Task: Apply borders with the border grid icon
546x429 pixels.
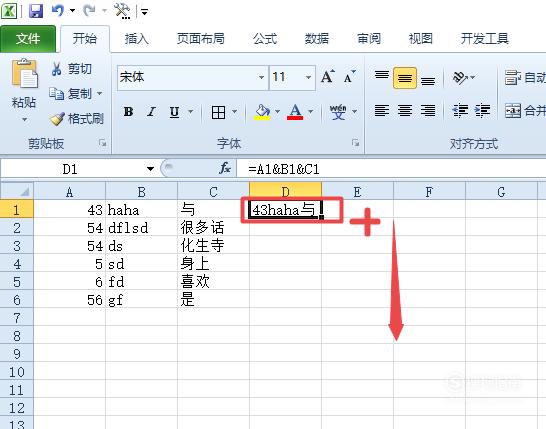Action: (x=218, y=112)
